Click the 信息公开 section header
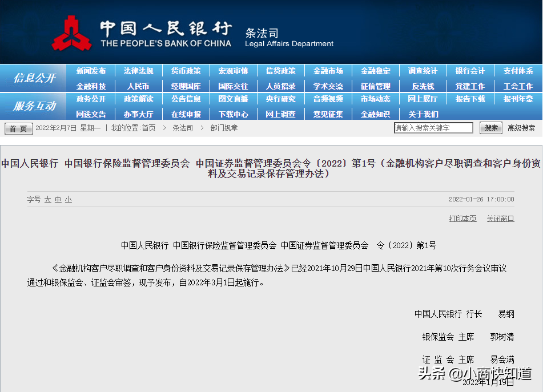 pyautogui.click(x=34, y=78)
